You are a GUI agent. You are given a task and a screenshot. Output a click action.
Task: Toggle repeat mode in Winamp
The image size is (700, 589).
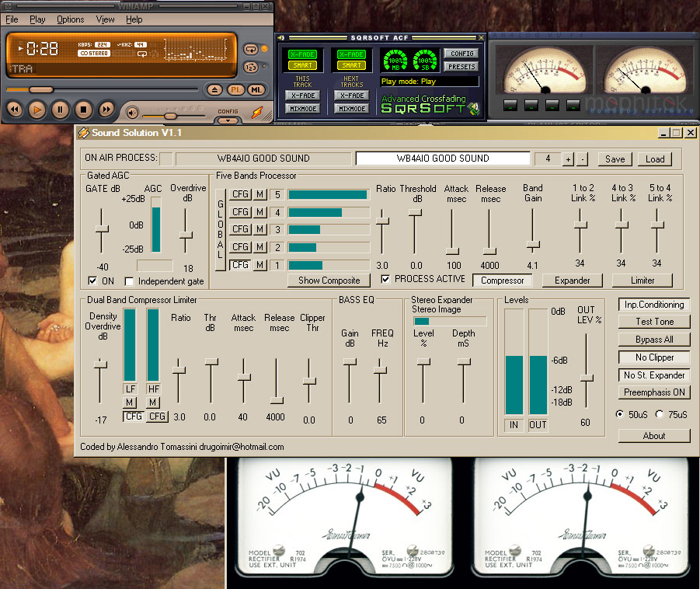[x=250, y=50]
